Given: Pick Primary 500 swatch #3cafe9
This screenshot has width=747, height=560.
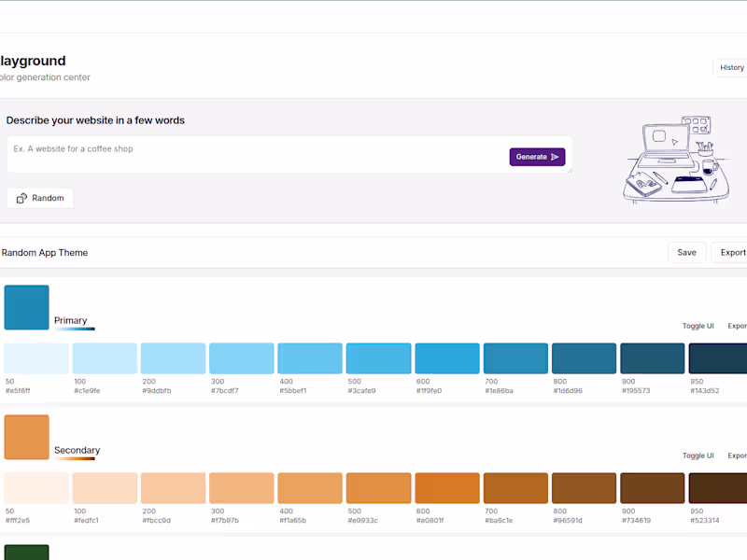Looking at the screenshot, I should 378,358.
